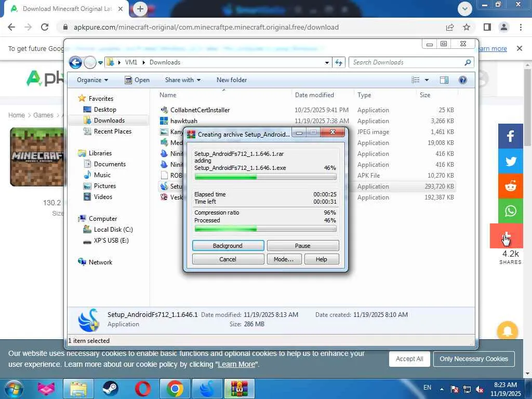Viewport: 532px width, 399px height.
Task: Open the Chrome tab search dropdown
Action: click(465, 9)
